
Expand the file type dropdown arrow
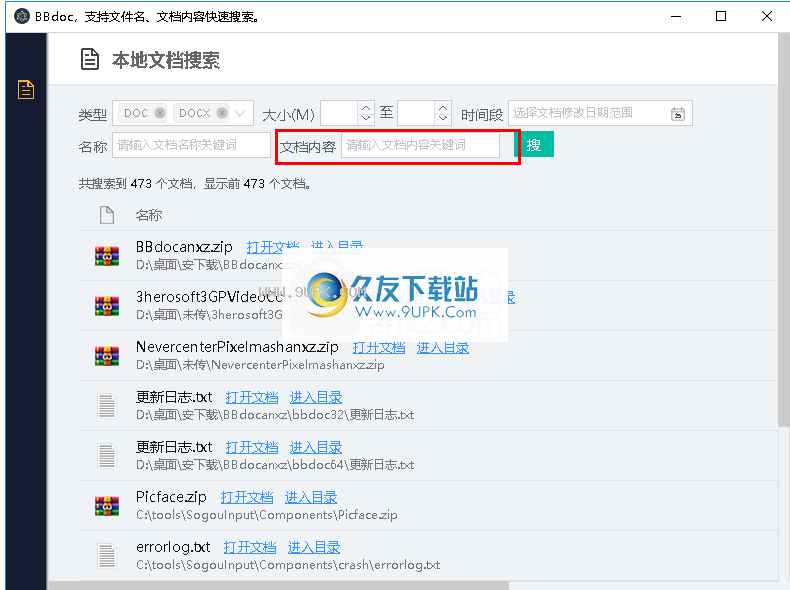240,113
